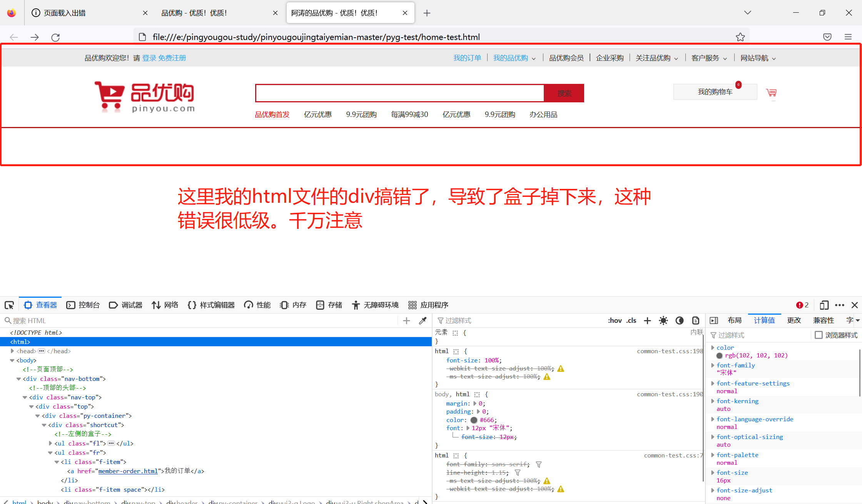862x504 pixels.
Task: Click the red shopping cart icon
Action: tap(771, 92)
